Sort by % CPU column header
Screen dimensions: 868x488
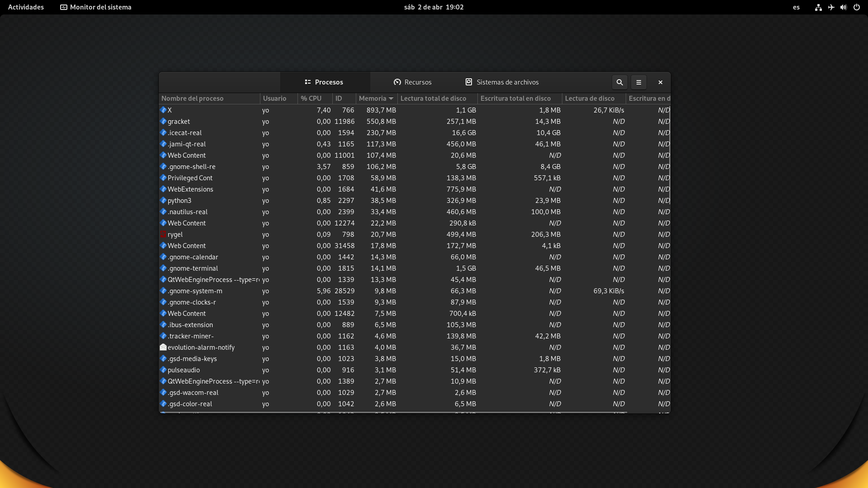pos(315,99)
